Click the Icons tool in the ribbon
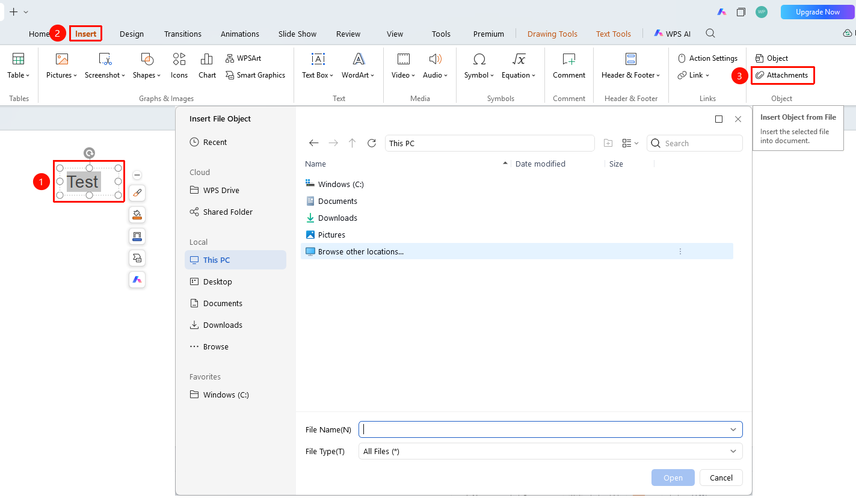Image resolution: width=856 pixels, height=504 pixels. tap(179, 66)
